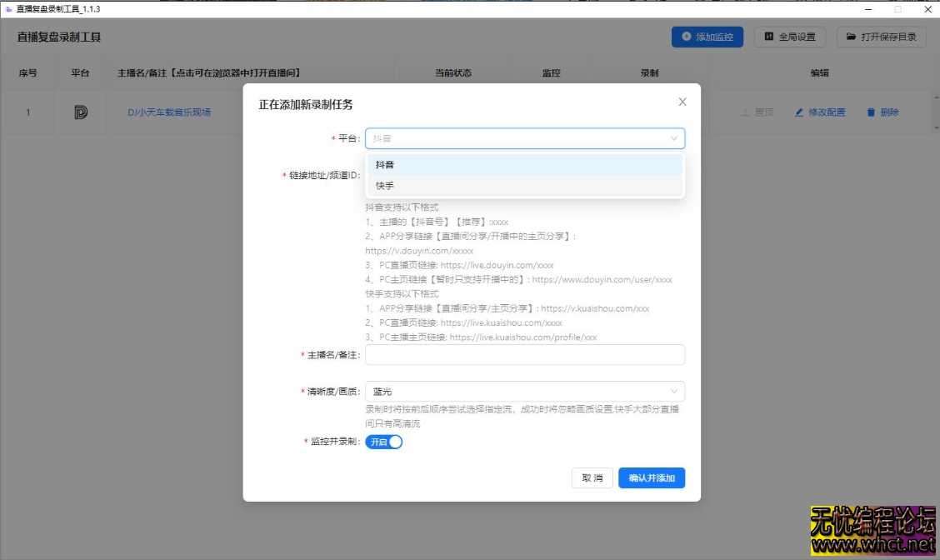Screen dimensions: 940x560
Task: Click the 链接地址/频道ID input field
Action: pyautogui.click(x=525, y=176)
